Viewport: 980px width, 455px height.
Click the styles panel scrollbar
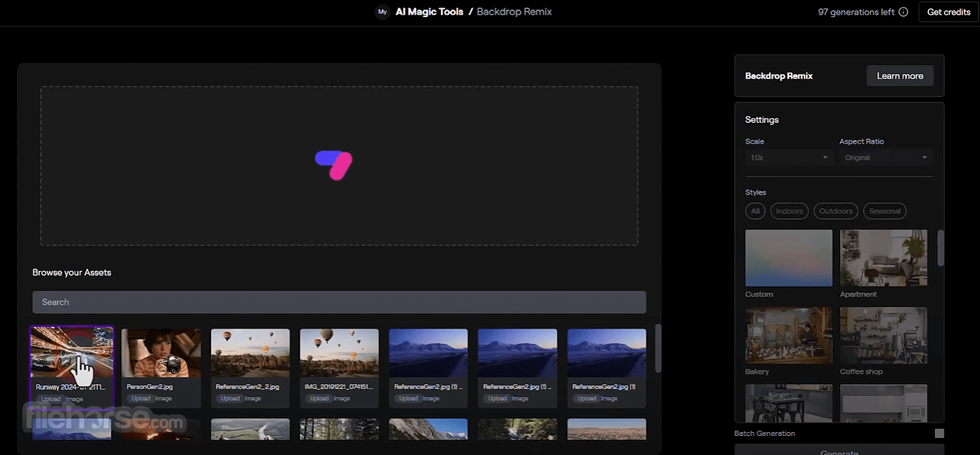click(x=941, y=248)
